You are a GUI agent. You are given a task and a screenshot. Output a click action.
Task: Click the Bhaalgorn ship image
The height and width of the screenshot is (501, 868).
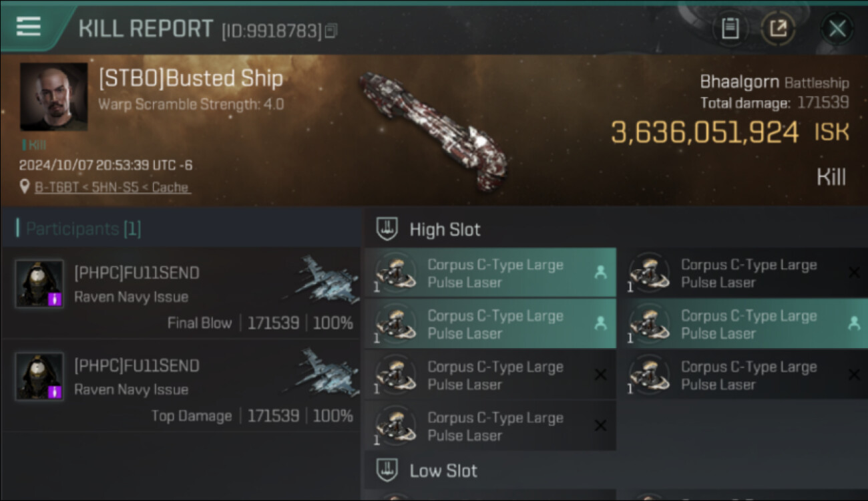(434, 122)
